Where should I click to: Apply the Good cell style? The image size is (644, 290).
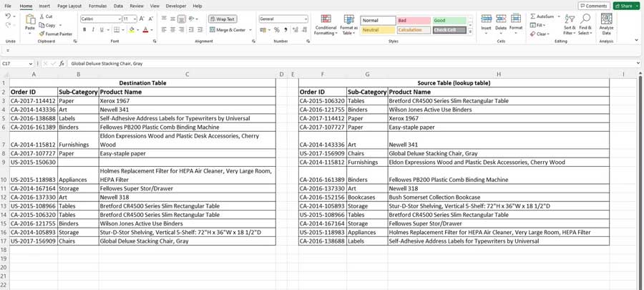pos(449,21)
